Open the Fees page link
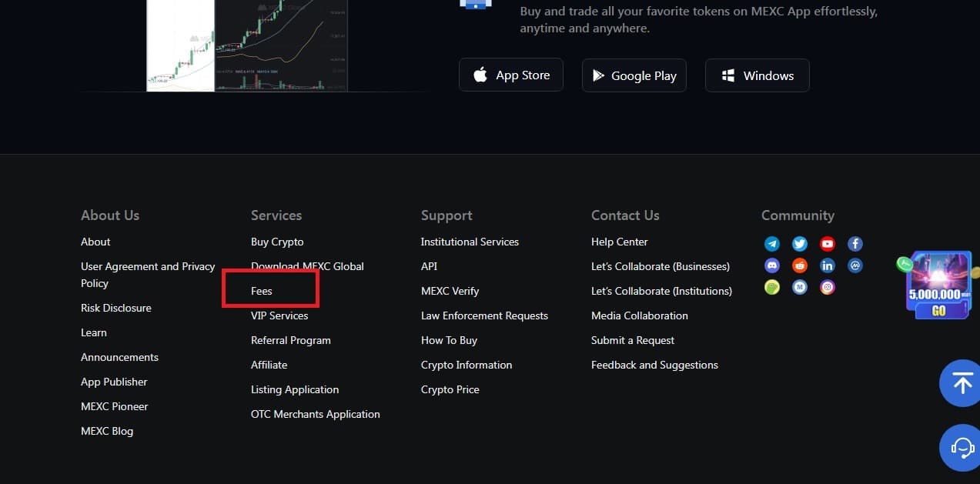 click(262, 291)
